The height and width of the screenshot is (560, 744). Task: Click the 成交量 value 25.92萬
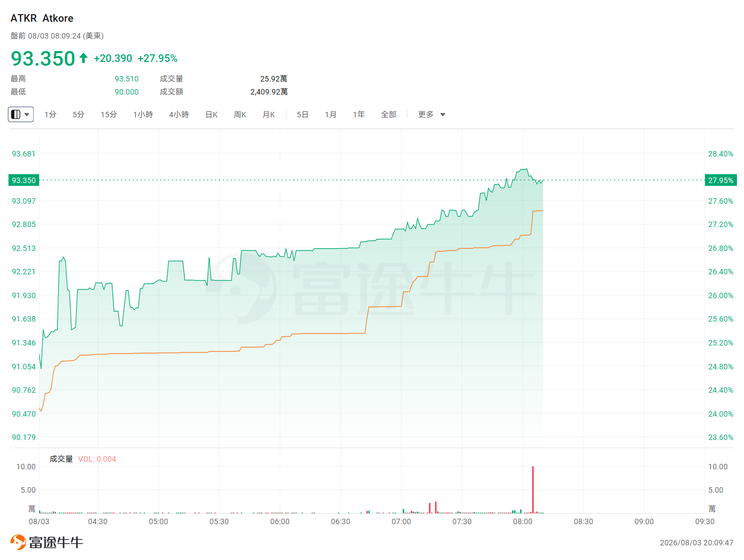coord(274,79)
